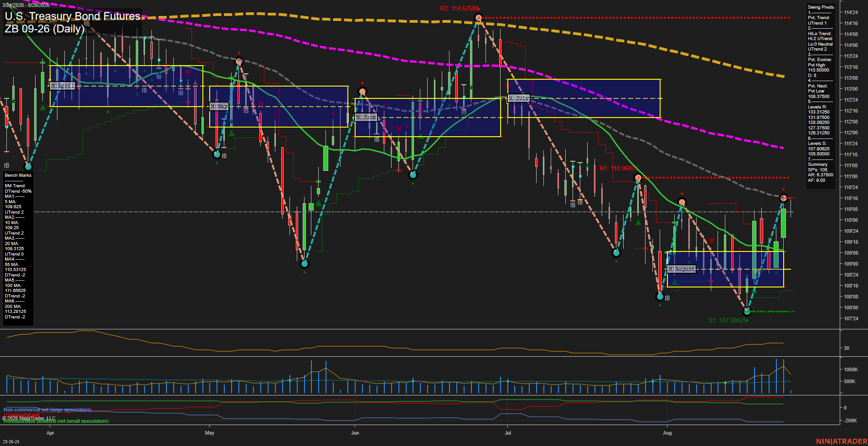The height and width of the screenshot is (446, 868).
Task: Click the 109'00 price axis label
Action: click(x=851, y=264)
